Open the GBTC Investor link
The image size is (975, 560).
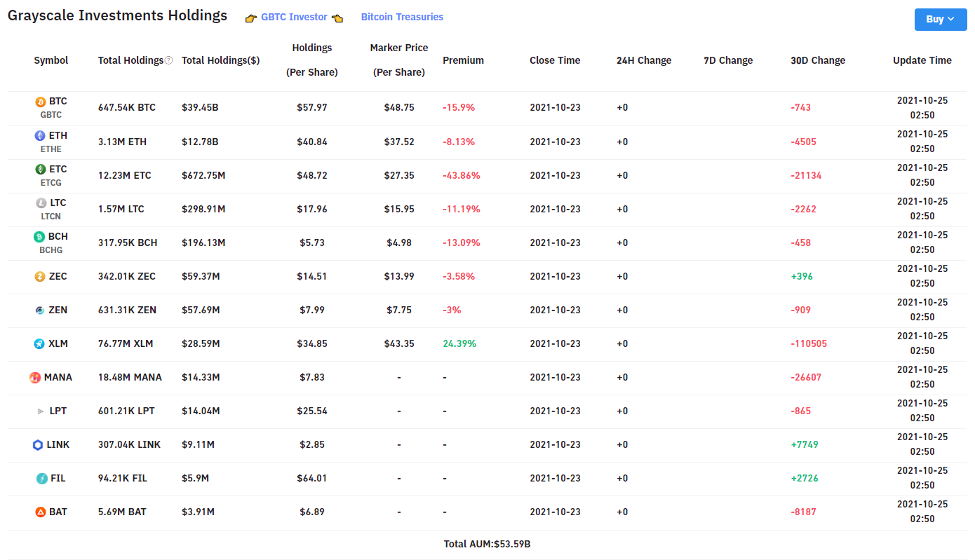(x=294, y=17)
